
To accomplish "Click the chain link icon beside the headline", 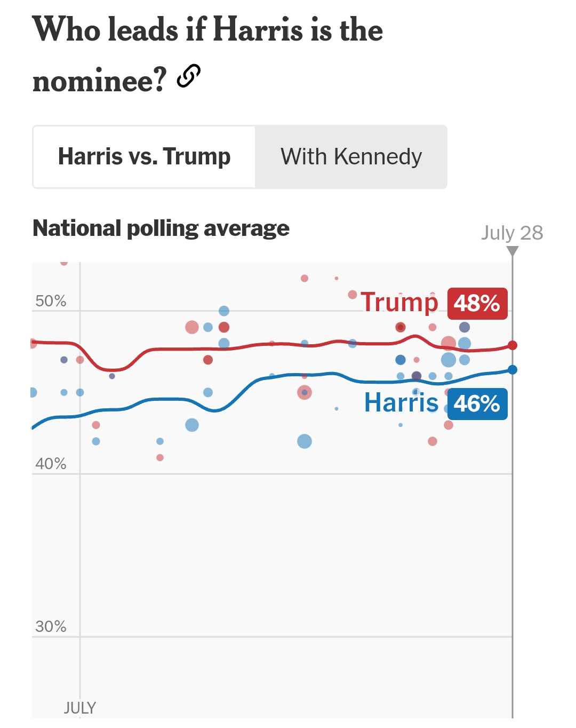I will coord(189,76).
